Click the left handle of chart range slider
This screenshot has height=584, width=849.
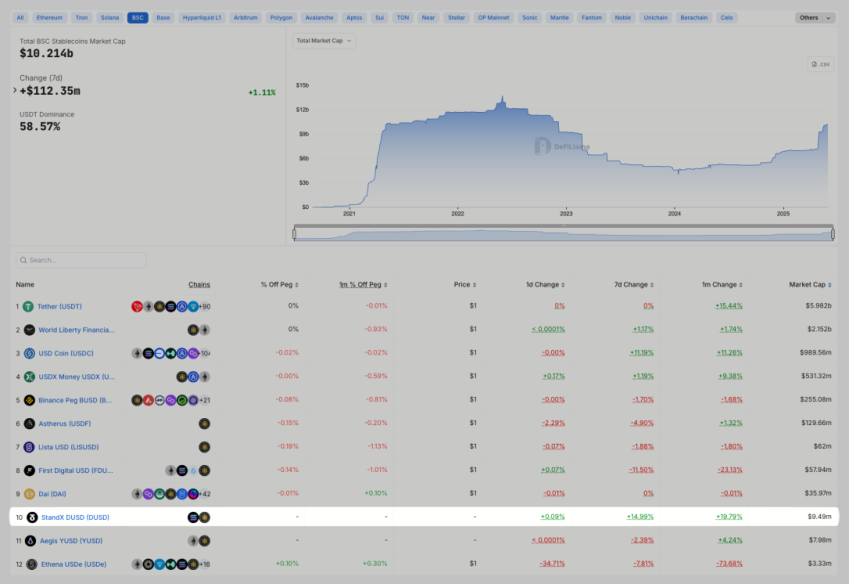(294, 234)
